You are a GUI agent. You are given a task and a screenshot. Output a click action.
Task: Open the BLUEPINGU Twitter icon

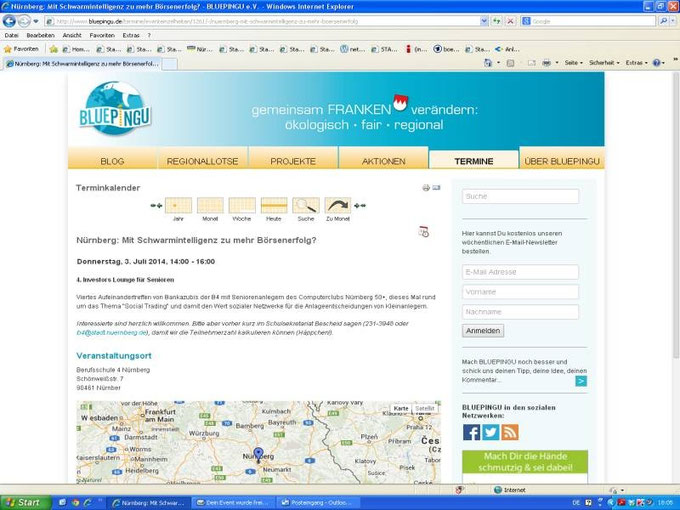(490, 432)
